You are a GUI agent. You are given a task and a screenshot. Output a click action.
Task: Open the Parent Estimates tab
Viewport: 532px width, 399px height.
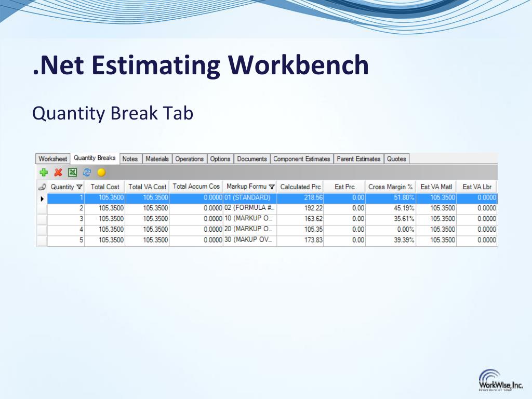coord(358,159)
